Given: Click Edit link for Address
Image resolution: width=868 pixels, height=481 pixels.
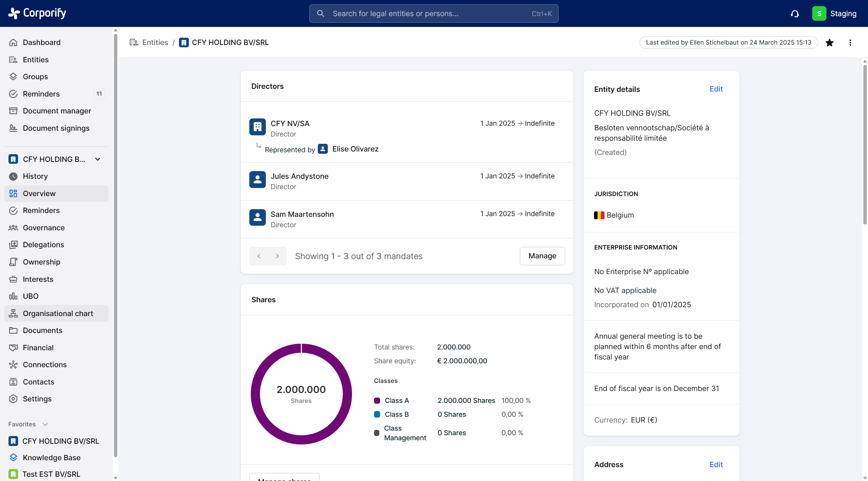Looking at the screenshot, I should point(716,464).
